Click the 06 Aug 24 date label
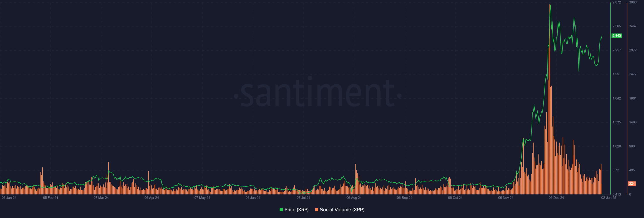The height and width of the screenshot is (218, 644). pyautogui.click(x=354, y=198)
